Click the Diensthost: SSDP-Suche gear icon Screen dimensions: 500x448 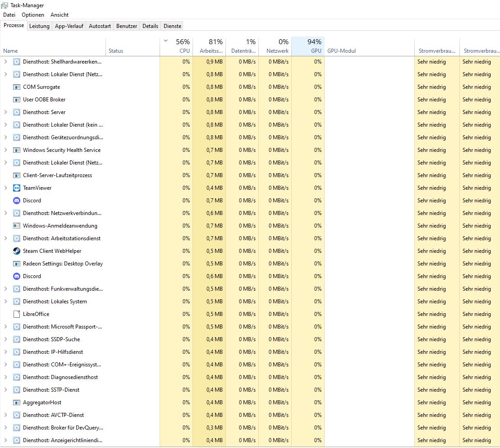[x=17, y=339]
